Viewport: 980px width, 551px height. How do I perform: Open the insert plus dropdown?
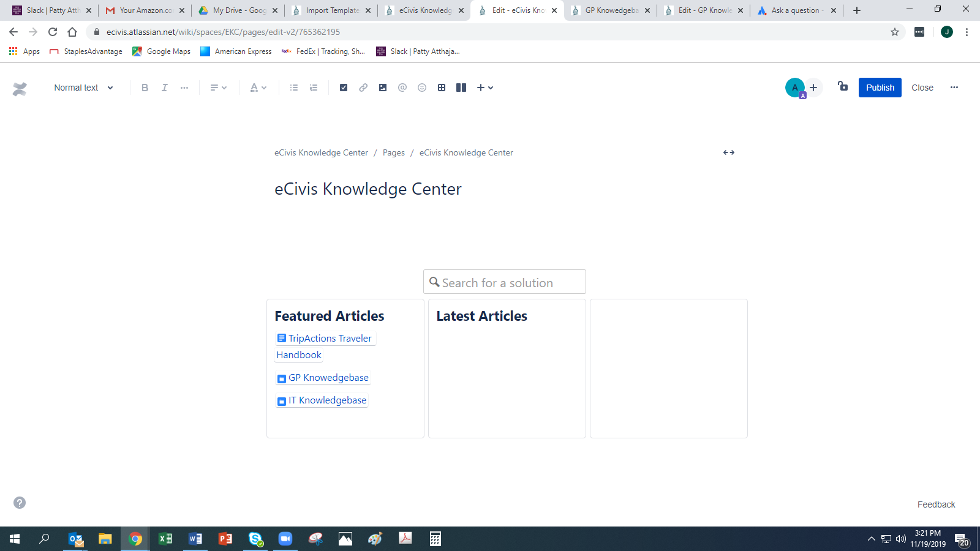coord(485,88)
